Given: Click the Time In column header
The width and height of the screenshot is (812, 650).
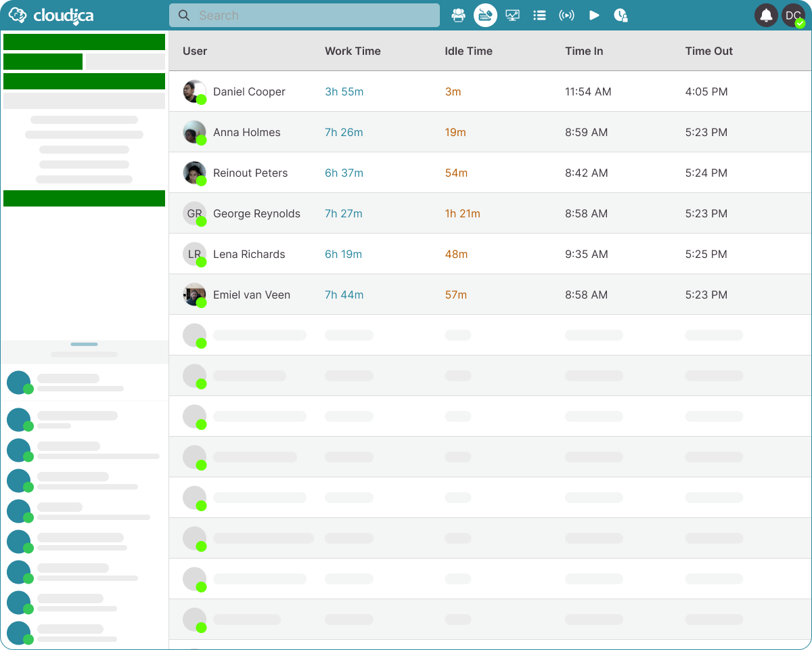Looking at the screenshot, I should (x=584, y=51).
